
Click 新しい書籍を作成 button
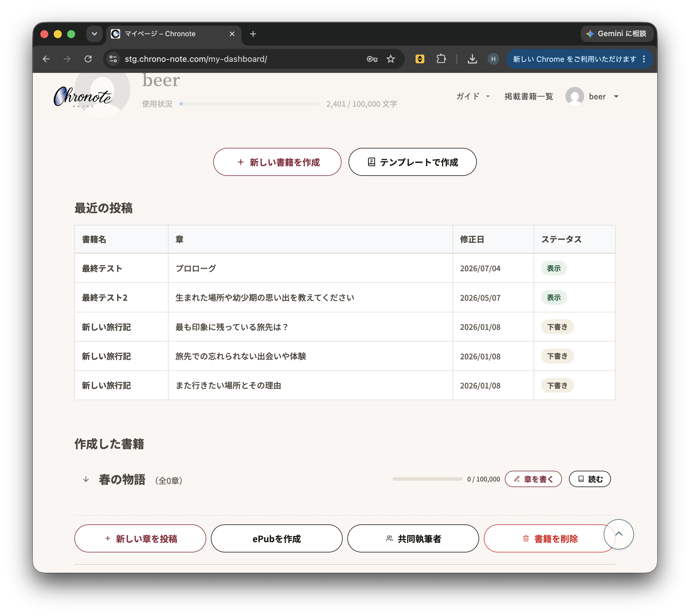(277, 162)
